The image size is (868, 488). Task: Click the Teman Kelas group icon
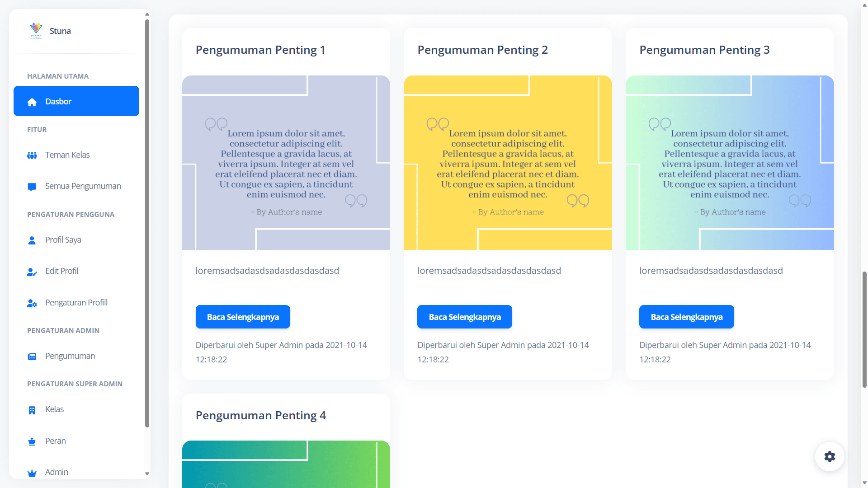(32, 155)
